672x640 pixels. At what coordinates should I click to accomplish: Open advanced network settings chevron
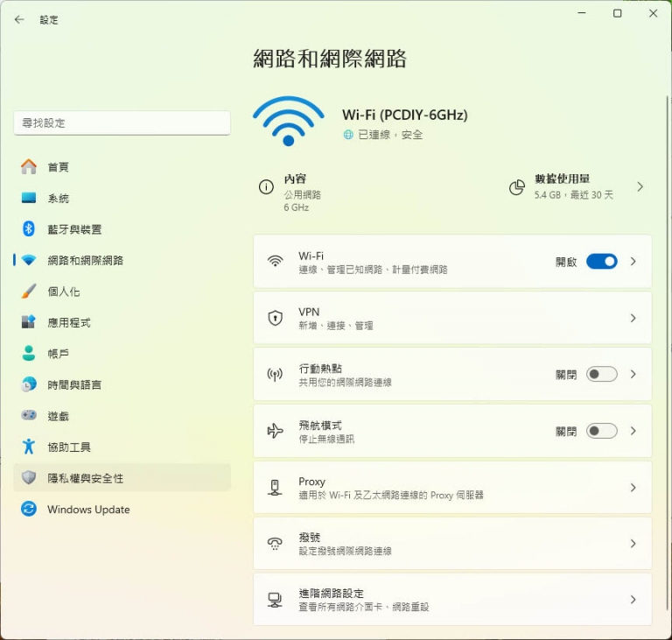click(x=633, y=600)
